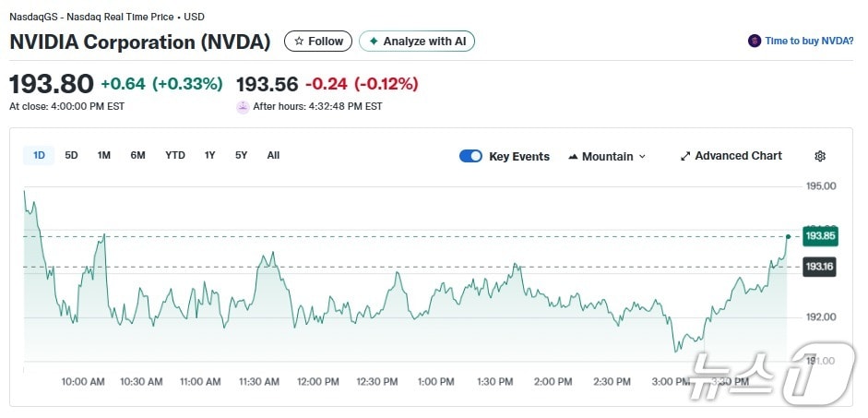Image resolution: width=868 pixels, height=418 pixels.
Task: Toggle the Key Events switch
Action: pos(470,156)
